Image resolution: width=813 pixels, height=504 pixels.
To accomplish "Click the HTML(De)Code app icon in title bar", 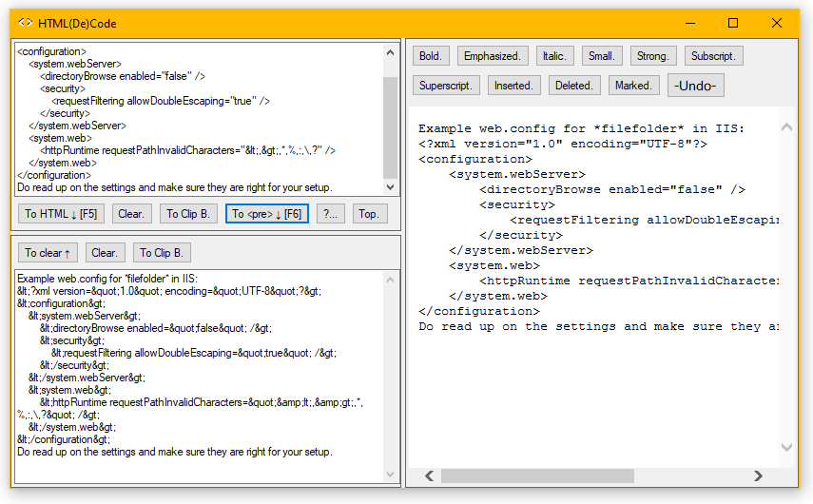I will [25, 23].
